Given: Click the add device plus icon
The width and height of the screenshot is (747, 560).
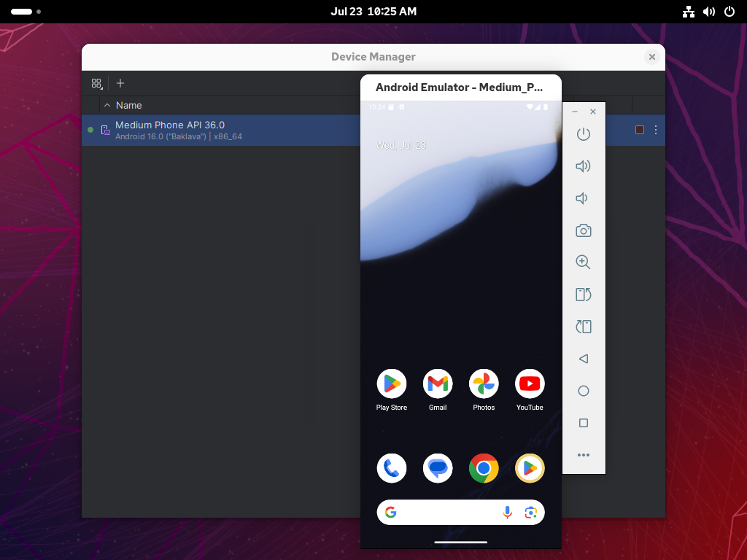Looking at the screenshot, I should (120, 83).
